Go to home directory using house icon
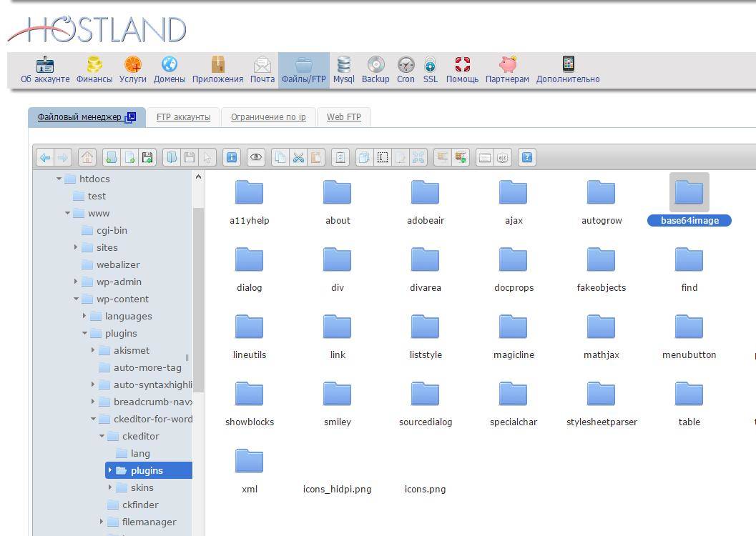The width and height of the screenshot is (756, 536). coord(87,157)
